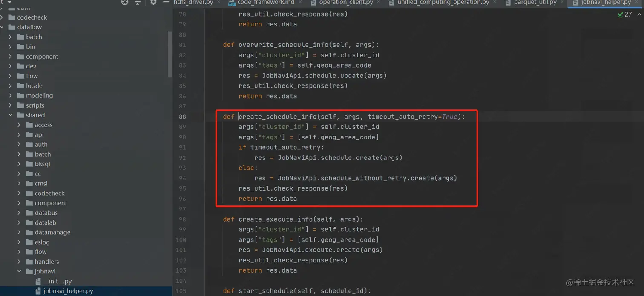Click the modeling folder icon

click(20, 96)
